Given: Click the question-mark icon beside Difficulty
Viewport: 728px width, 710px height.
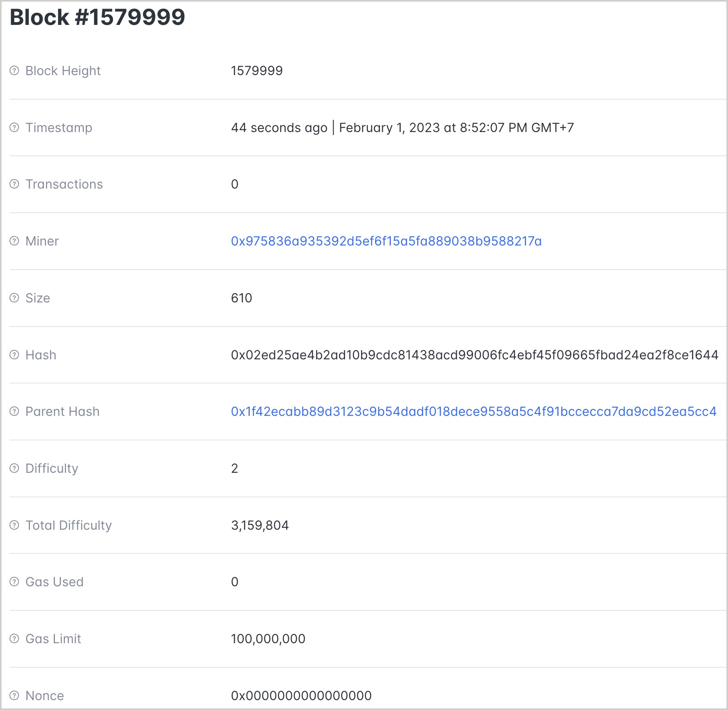Looking at the screenshot, I should (14, 468).
